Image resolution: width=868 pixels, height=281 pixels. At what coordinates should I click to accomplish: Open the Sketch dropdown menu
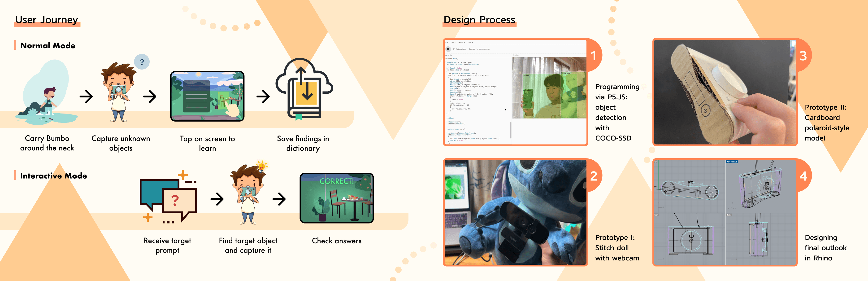click(461, 43)
